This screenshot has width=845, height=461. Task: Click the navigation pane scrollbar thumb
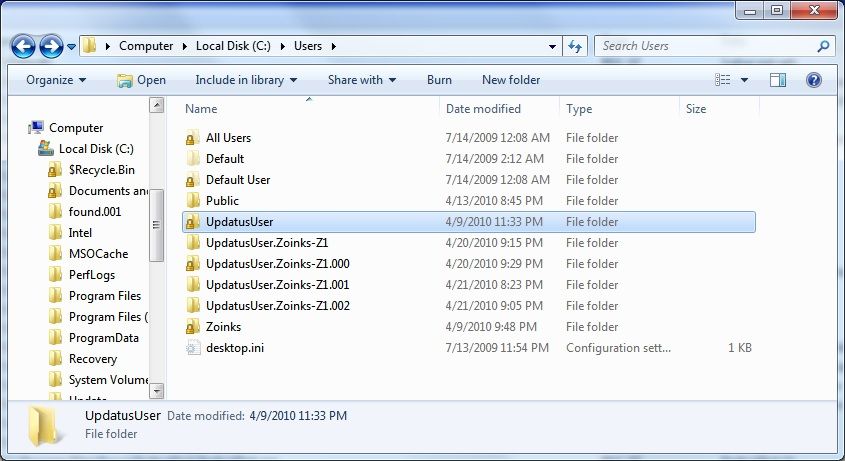click(156, 225)
